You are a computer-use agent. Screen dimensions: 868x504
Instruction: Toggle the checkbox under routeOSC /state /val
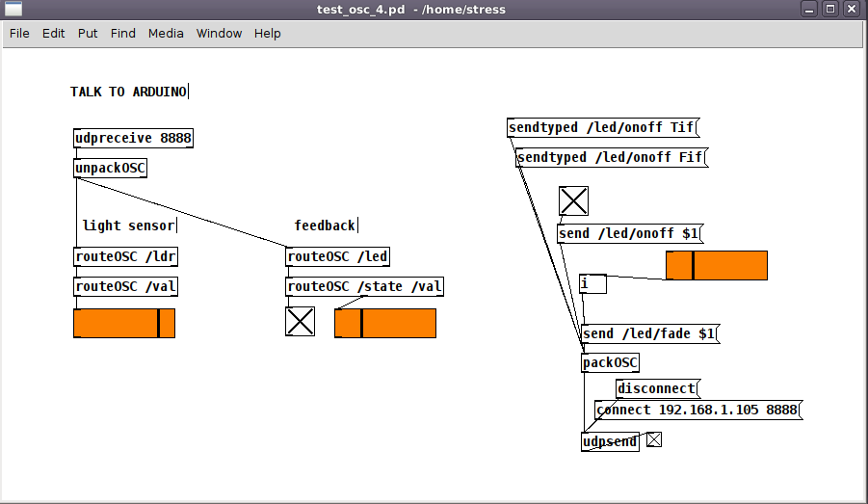point(301,322)
